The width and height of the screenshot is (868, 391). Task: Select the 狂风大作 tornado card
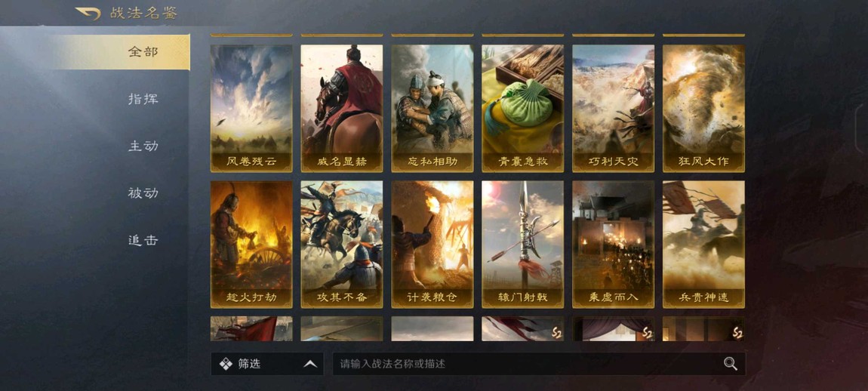[703, 109]
